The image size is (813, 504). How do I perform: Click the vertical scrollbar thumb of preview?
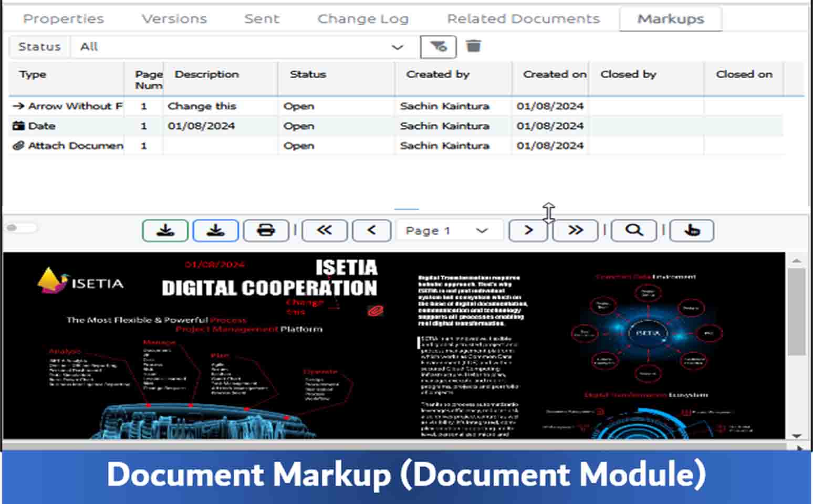[797, 312]
